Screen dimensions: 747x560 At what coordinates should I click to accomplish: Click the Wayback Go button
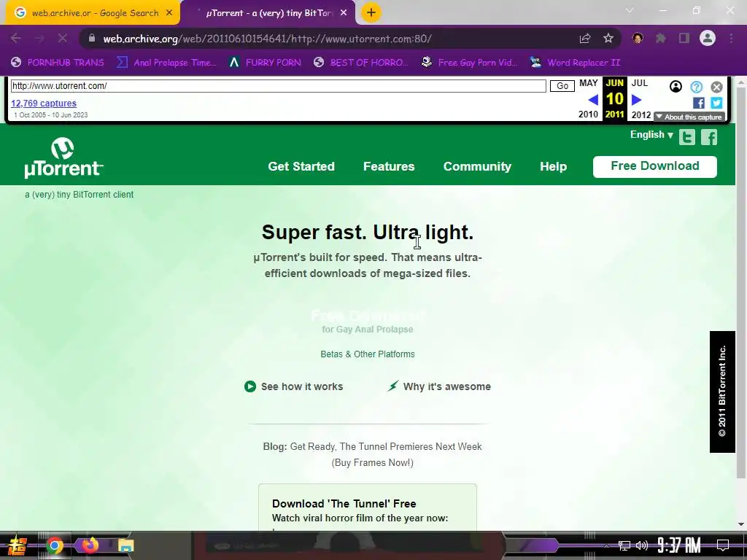[x=562, y=86]
